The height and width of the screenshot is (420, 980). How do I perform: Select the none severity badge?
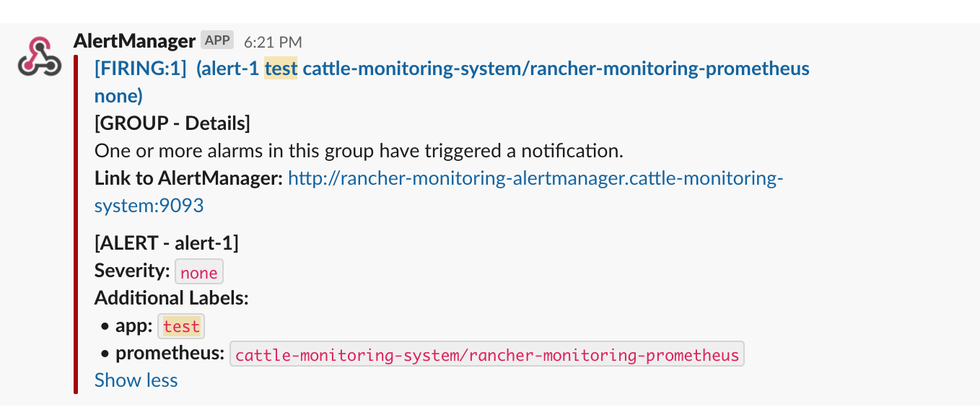tap(198, 272)
